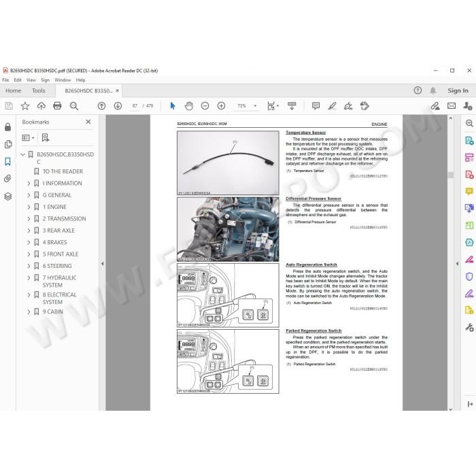
Task: Find new bookmark icon in panel
Action: 46,138
